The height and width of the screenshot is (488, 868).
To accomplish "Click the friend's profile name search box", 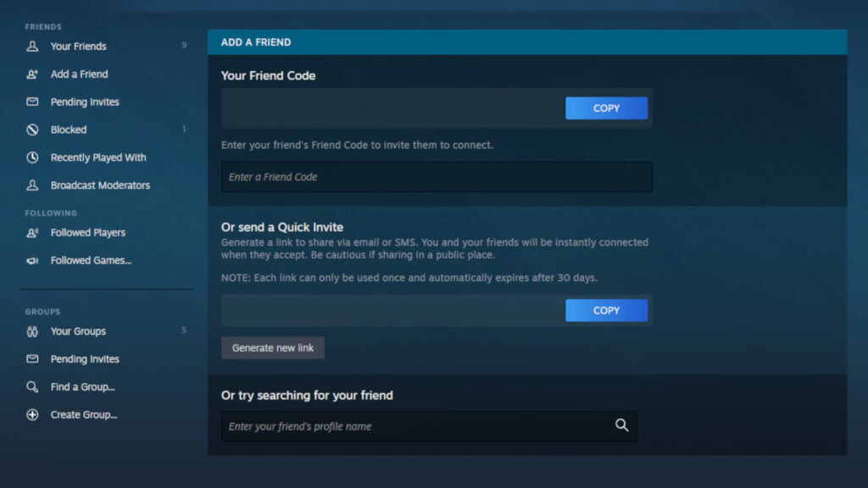I will (x=407, y=426).
